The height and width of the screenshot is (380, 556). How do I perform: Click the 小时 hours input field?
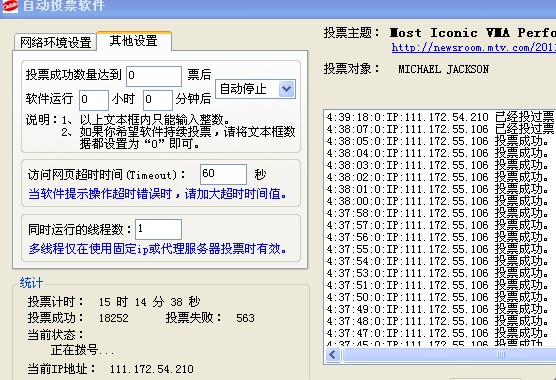pyautogui.click(x=94, y=100)
